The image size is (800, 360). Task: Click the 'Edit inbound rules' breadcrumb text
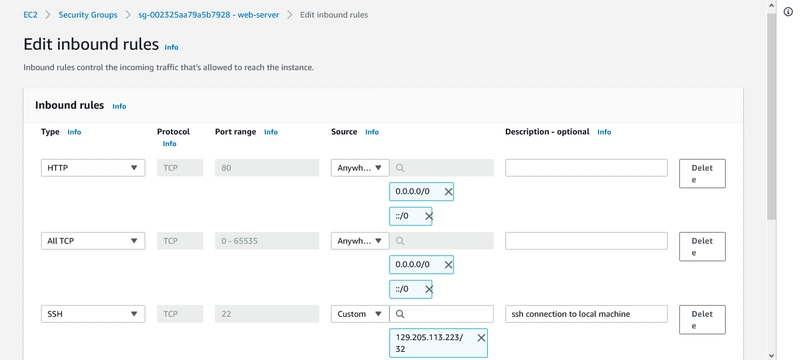point(334,15)
